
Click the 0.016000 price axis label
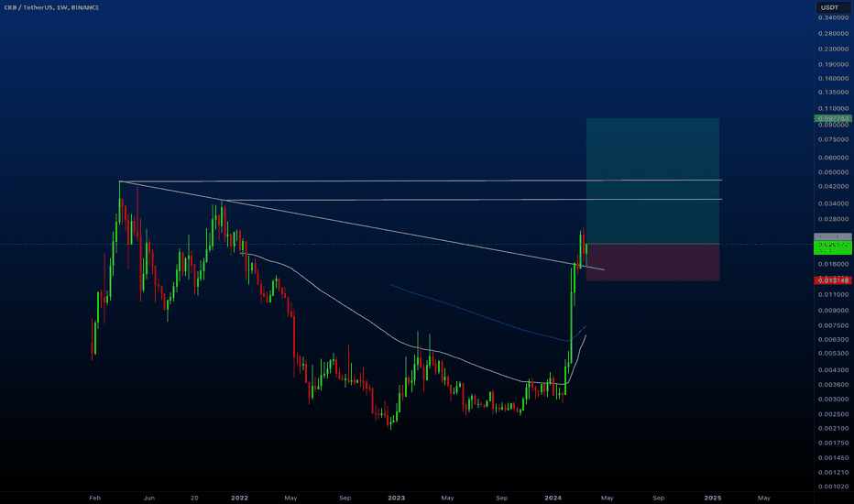833,264
